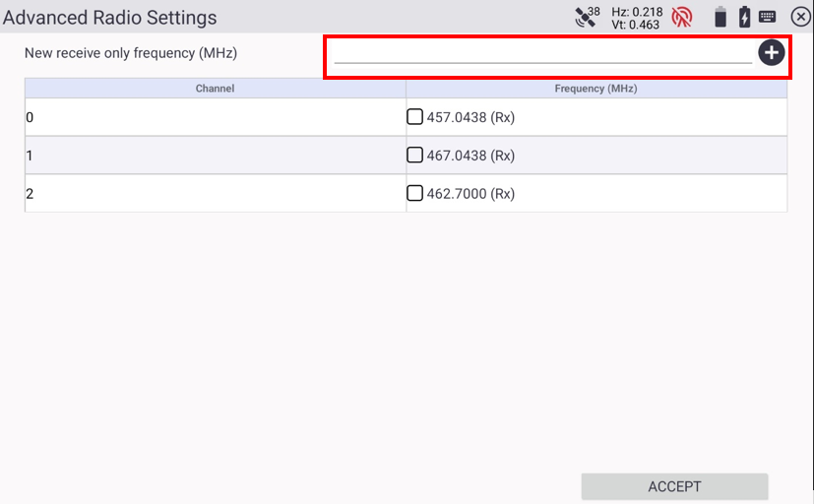Image resolution: width=814 pixels, height=504 pixels.
Task: Focus the new receive only frequency field
Action: click(x=542, y=52)
